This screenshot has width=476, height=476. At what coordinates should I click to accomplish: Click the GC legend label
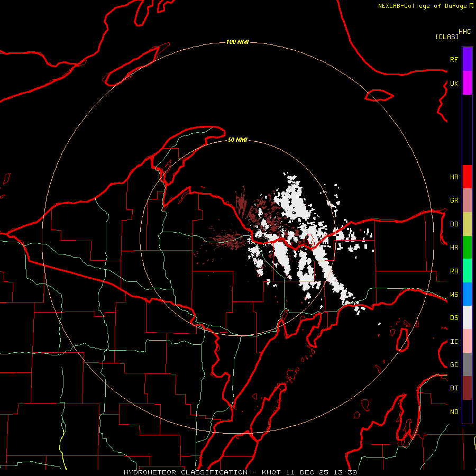454,365
